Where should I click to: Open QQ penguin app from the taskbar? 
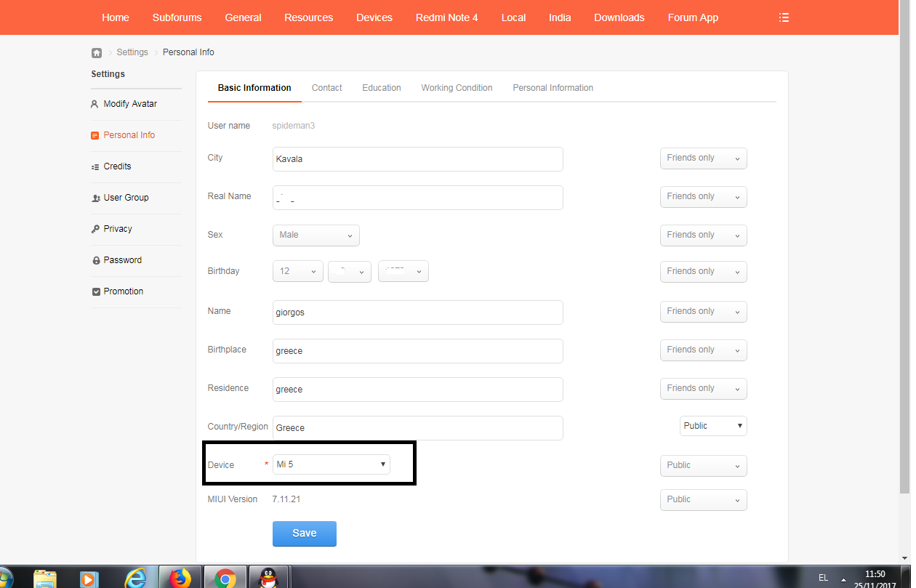(268, 578)
